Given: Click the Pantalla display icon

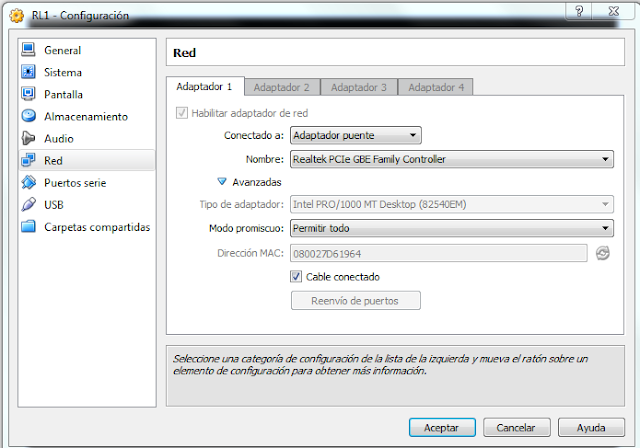Looking at the screenshot, I should pyautogui.click(x=28, y=94).
